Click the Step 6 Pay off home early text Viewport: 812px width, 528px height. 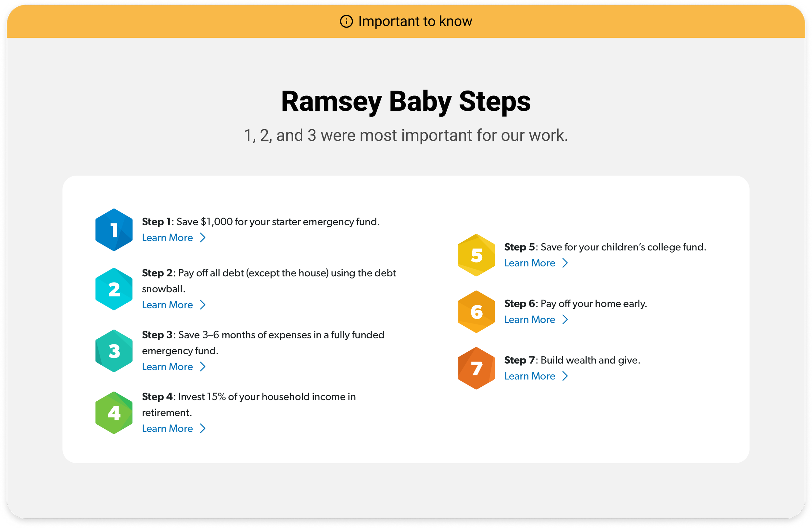point(576,304)
